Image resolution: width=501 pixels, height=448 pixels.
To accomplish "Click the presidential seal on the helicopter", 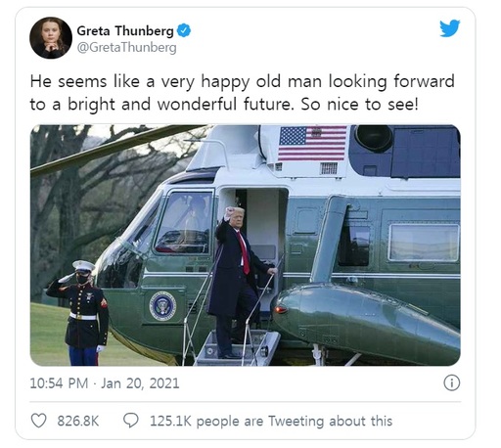I will (162, 306).
